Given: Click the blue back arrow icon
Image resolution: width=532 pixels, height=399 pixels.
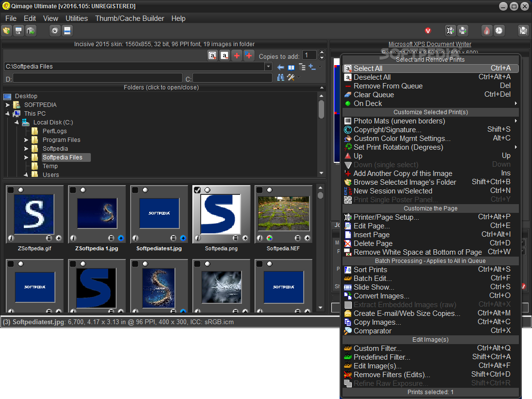Looking at the screenshot, I should click(x=281, y=67).
